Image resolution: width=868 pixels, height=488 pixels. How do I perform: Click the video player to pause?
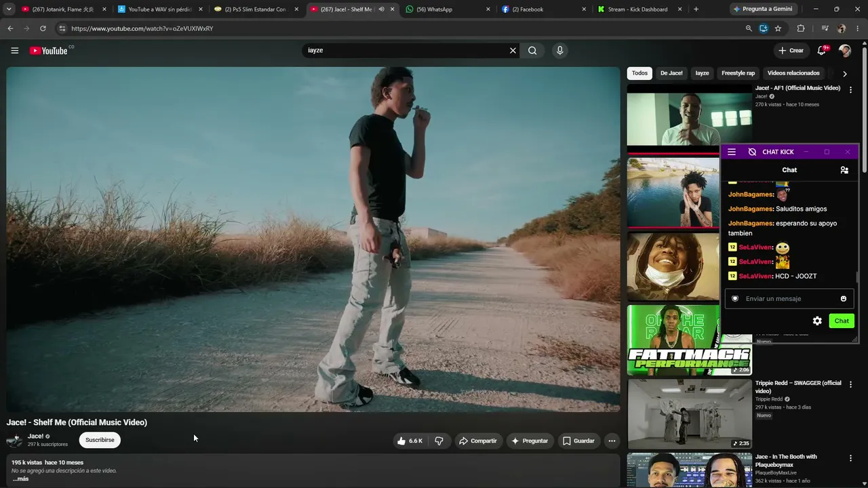pyautogui.click(x=313, y=239)
